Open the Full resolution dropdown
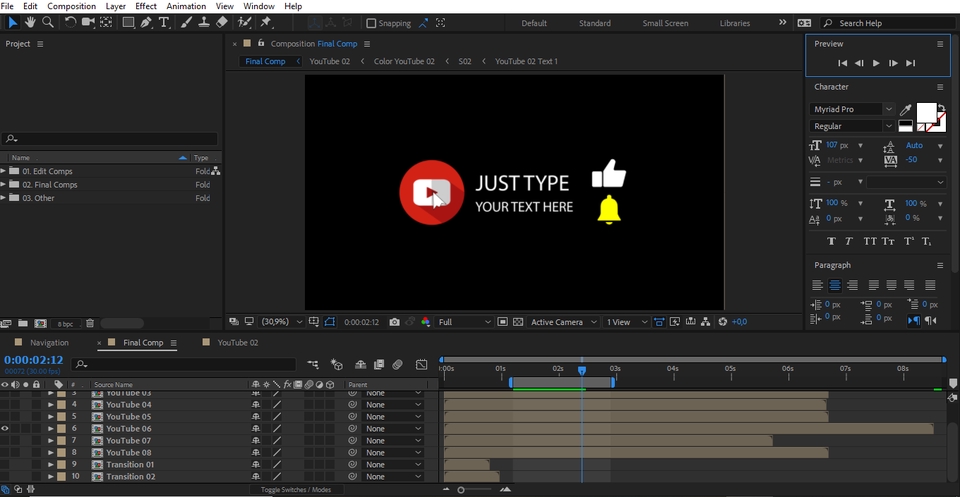This screenshot has height=497, width=960. click(x=465, y=322)
